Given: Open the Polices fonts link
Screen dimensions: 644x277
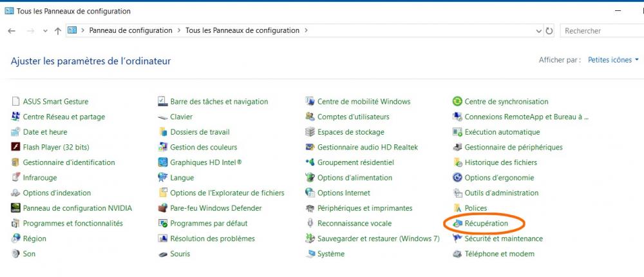Looking at the screenshot, I should [x=476, y=208].
